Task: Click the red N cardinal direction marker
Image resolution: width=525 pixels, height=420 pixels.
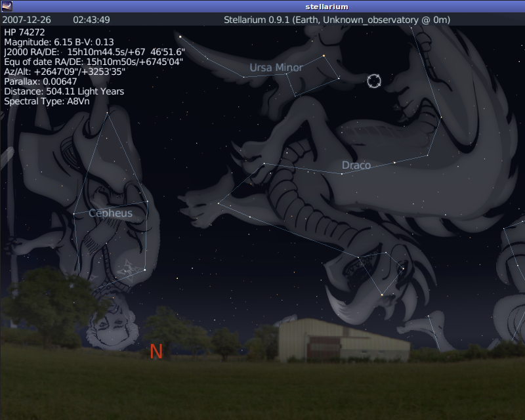Action: pyautogui.click(x=156, y=351)
